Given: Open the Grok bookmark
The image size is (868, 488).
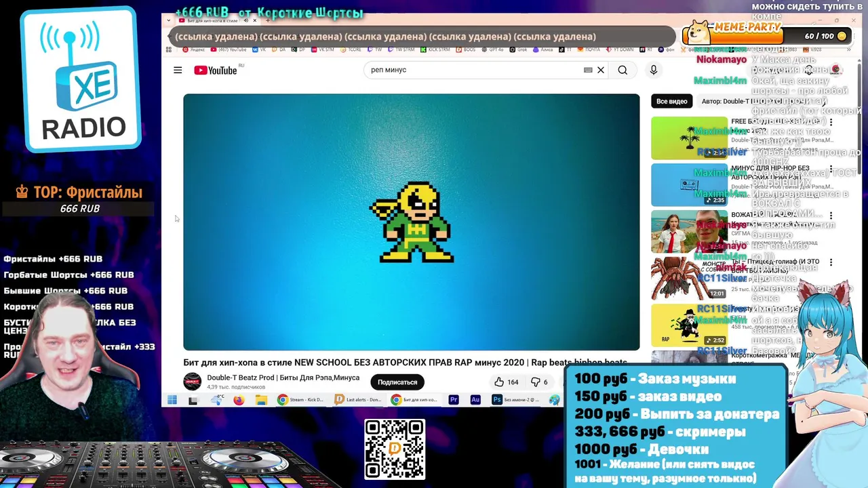Looking at the screenshot, I should pos(518,49).
